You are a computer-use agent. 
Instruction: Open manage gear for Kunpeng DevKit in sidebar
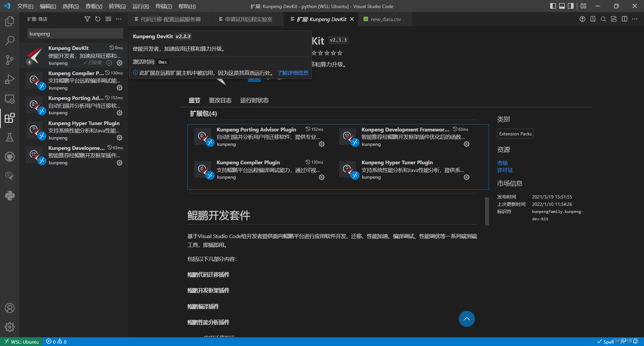(x=119, y=63)
